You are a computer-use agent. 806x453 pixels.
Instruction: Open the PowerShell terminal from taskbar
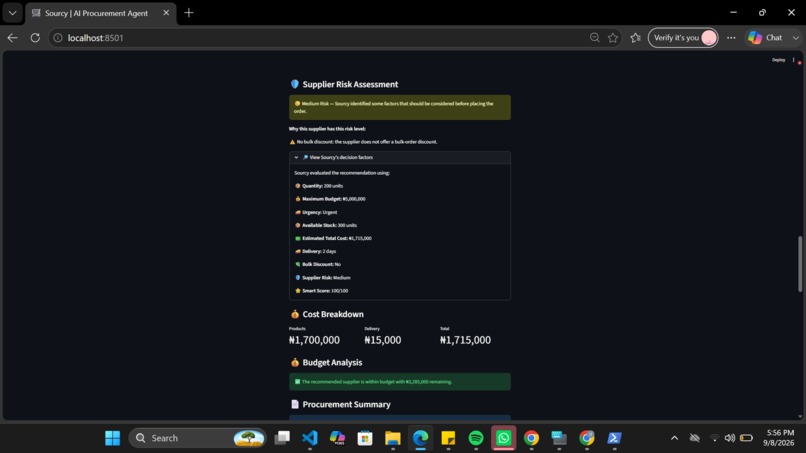point(614,438)
